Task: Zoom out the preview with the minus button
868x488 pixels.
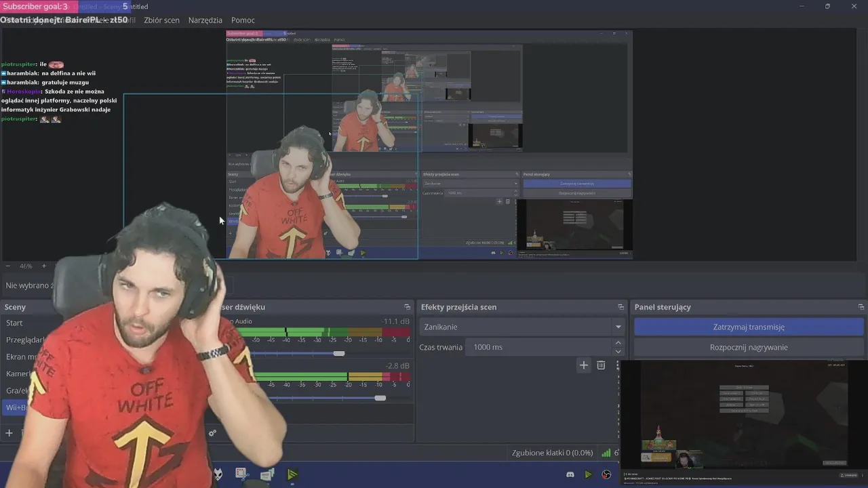Action: click(7, 266)
